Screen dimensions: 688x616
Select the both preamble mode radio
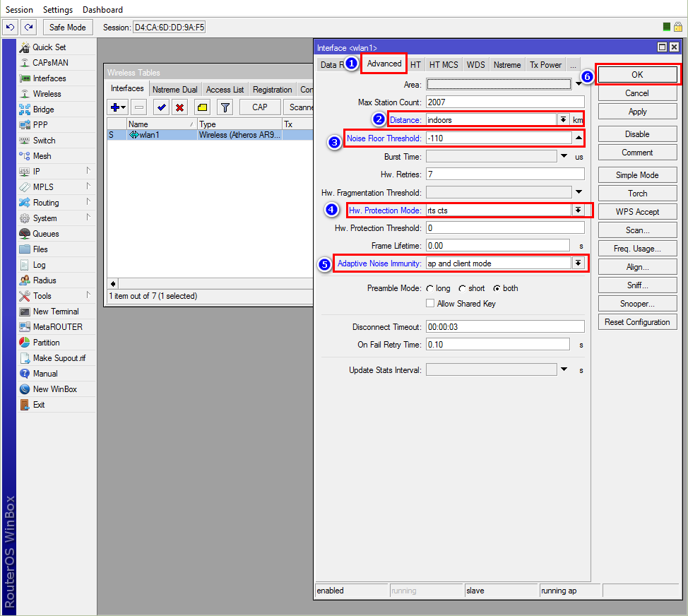[497, 289]
